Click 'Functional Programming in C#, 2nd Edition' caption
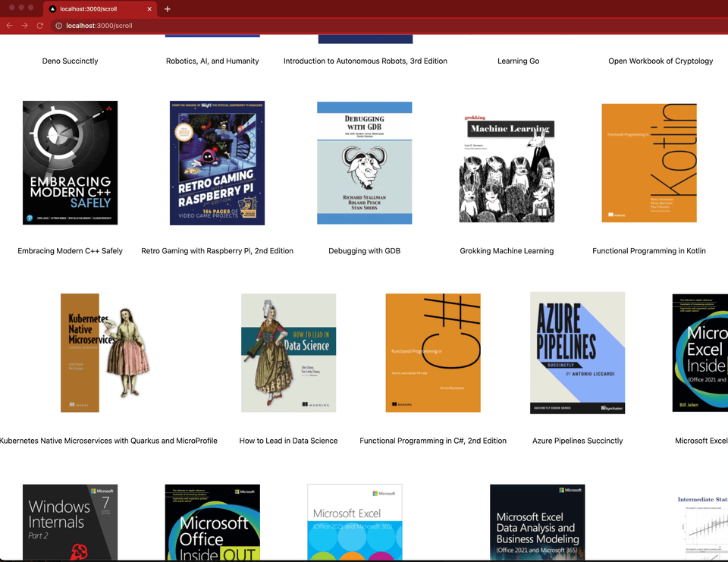 tap(433, 441)
